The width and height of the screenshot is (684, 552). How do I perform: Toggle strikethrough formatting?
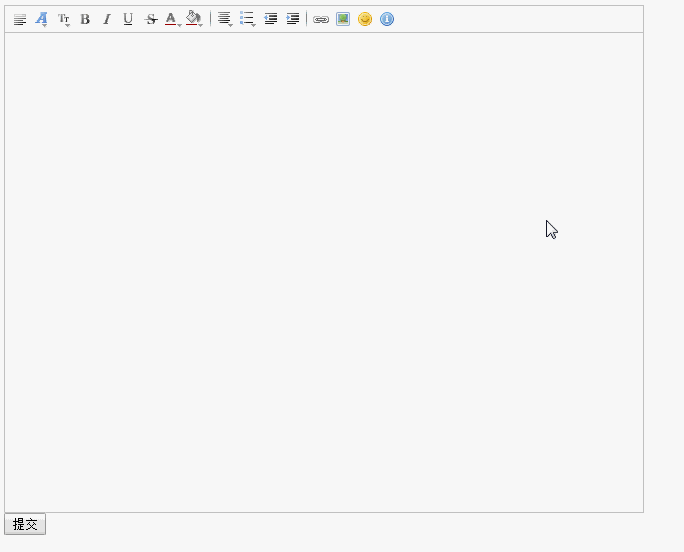[150, 19]
